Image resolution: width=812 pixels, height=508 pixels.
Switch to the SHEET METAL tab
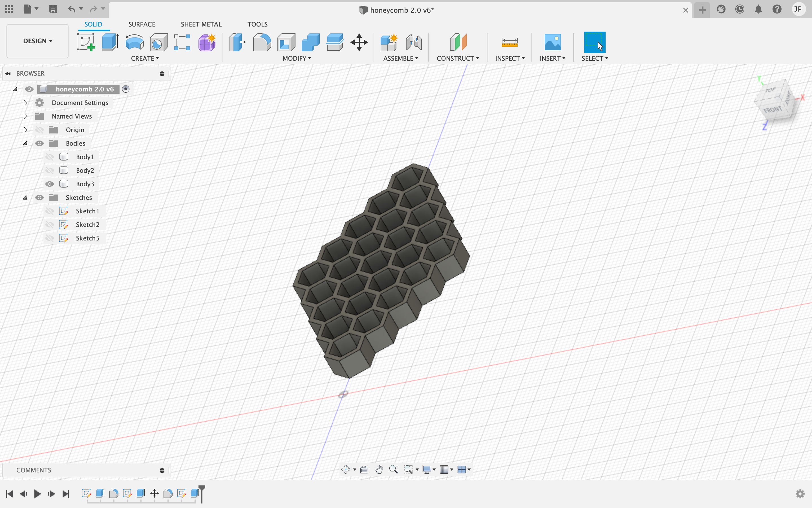pos(201,24)
